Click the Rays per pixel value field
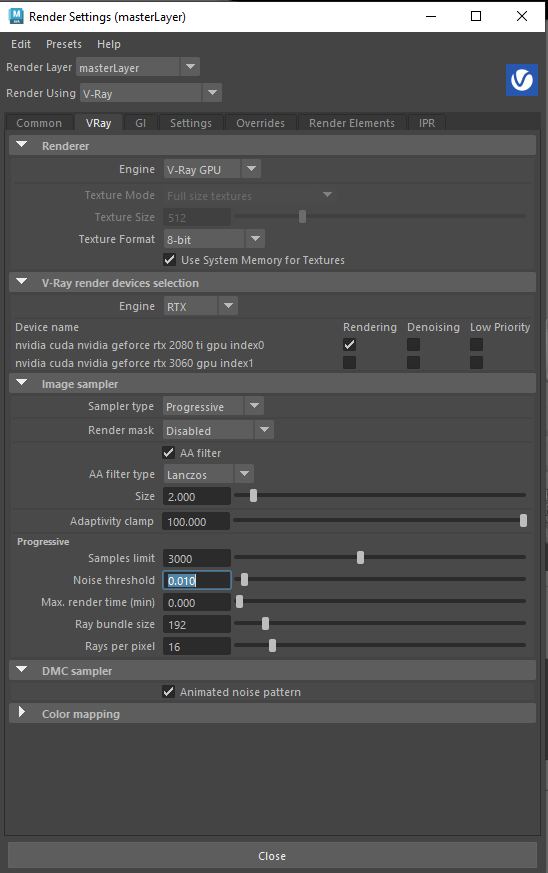Image resolution: width=548 pixels, height=873 pixels. coord(197,646)
